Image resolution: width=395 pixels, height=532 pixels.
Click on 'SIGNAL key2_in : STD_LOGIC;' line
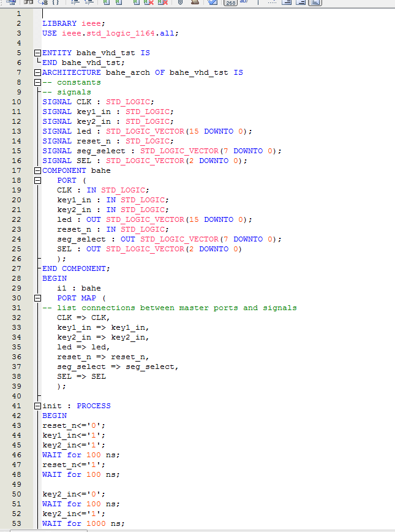coord(108,122)
